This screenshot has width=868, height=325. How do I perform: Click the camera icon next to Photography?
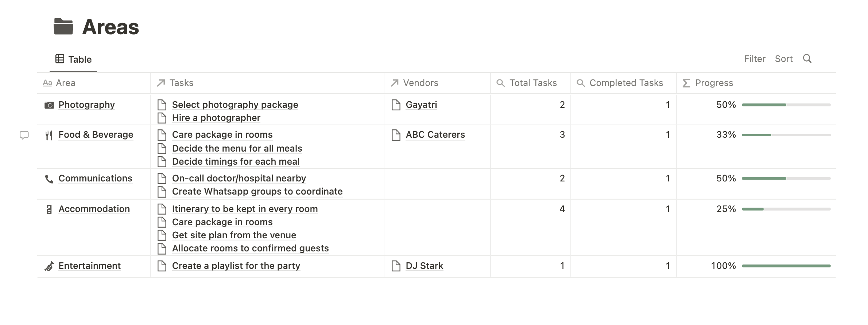tap(49, 105)
